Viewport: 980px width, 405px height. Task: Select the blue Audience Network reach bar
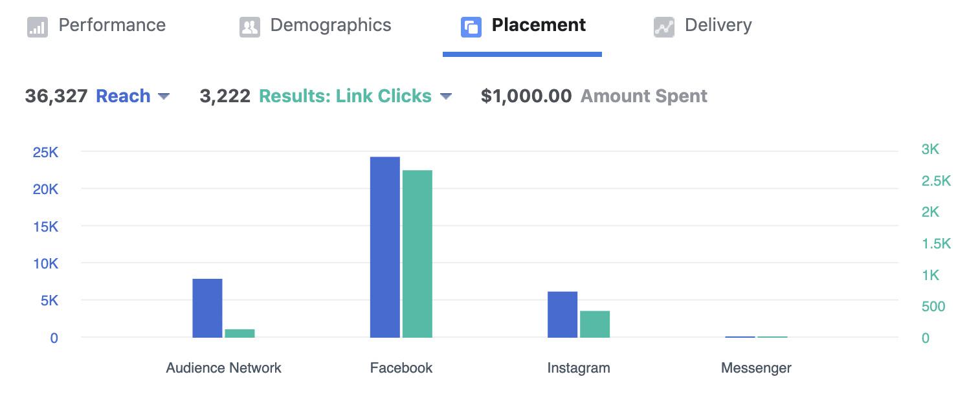point(207,308)
